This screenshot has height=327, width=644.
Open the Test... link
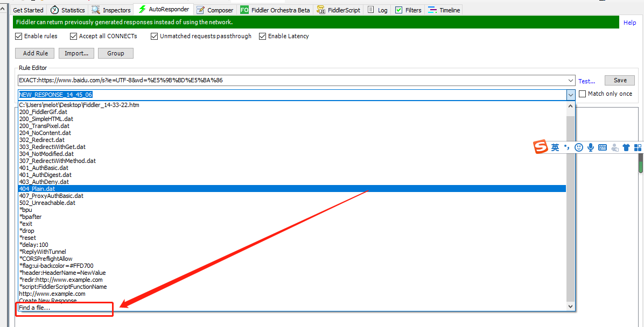click(586, 81)
